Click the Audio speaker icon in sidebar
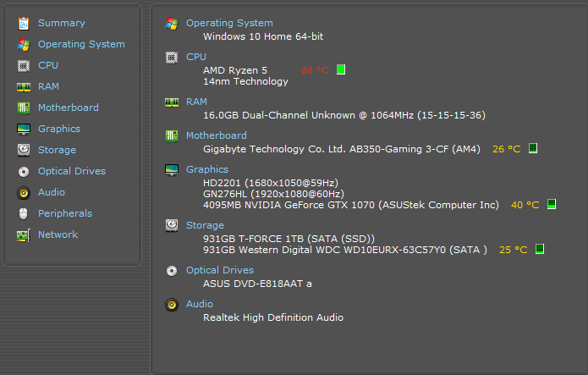The height and width of the screenshot is (375, 588). coord(24,192)
